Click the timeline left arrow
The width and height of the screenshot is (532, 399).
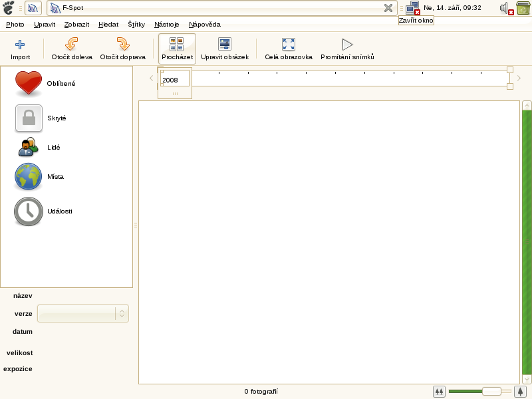(x=152, y=78)
